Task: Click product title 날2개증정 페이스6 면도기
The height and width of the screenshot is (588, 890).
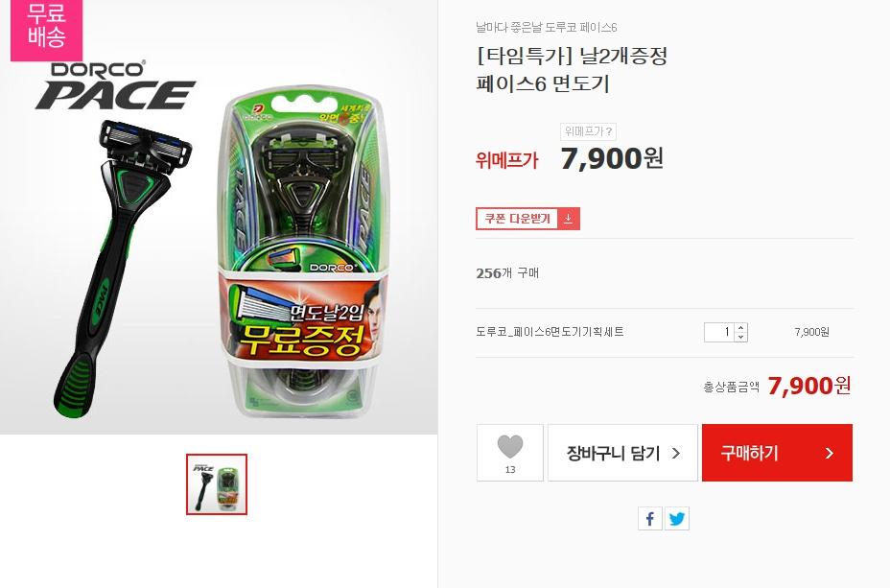Action: pos(572,70)
